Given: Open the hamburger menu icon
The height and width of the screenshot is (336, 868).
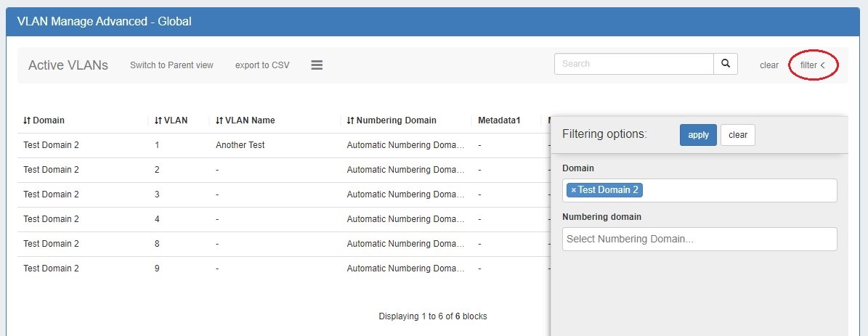Looking at the screenshot, I should 317,65.
